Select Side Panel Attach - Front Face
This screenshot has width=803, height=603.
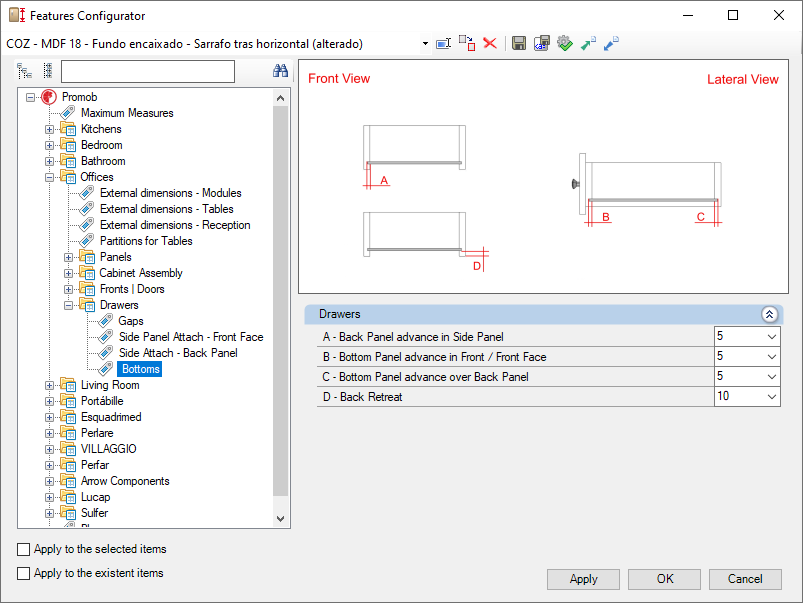[191, 337]
